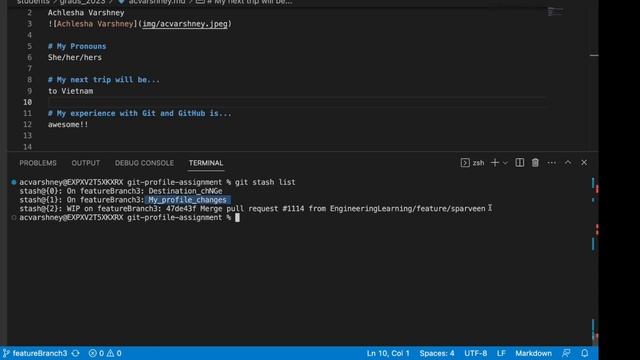
Task: Select file encoding UTF-8
Action: pos(476,353)
